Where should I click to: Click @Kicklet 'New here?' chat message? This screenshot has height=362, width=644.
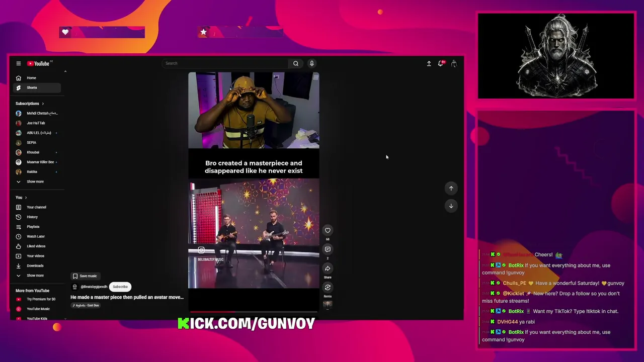pyautogui.click(x=551, y=297)
